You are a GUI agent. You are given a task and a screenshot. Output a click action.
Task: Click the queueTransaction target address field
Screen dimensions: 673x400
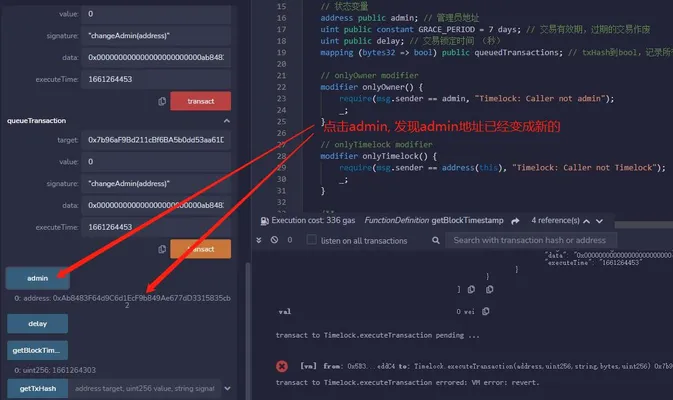(156, 140)
